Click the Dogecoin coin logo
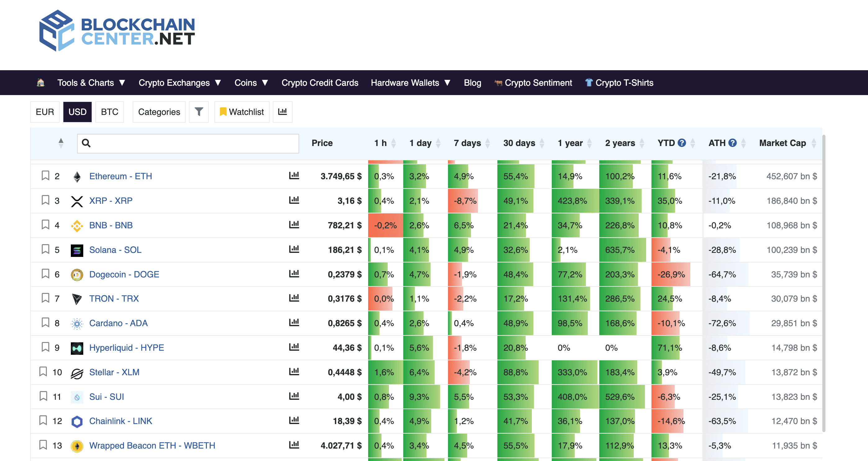This screenshot has width=868, height=461. 77,275
